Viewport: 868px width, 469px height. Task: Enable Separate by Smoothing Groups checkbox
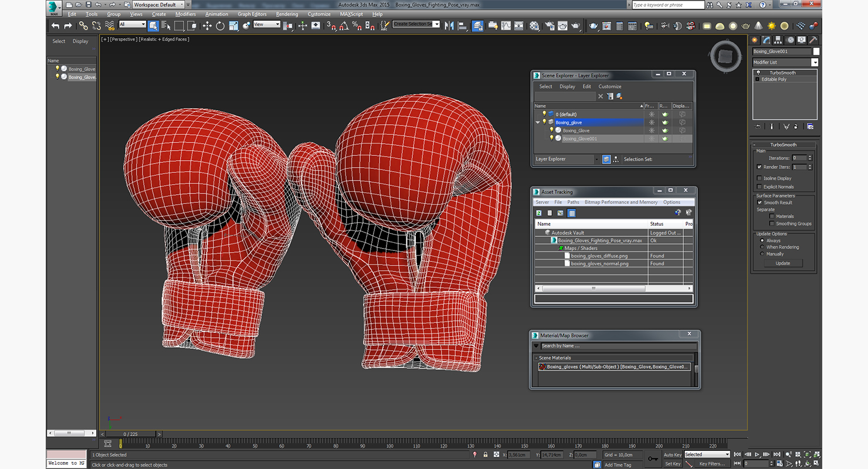pos(772,223)
